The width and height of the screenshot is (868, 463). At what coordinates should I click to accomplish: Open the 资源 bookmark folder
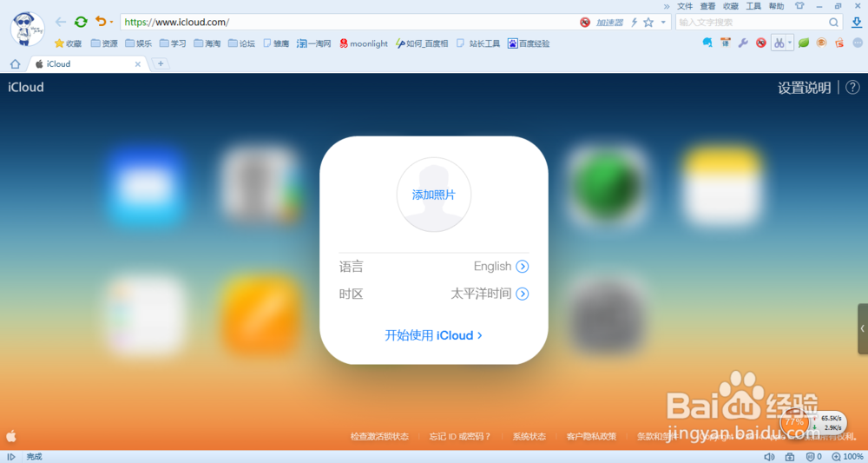point(104,43)
